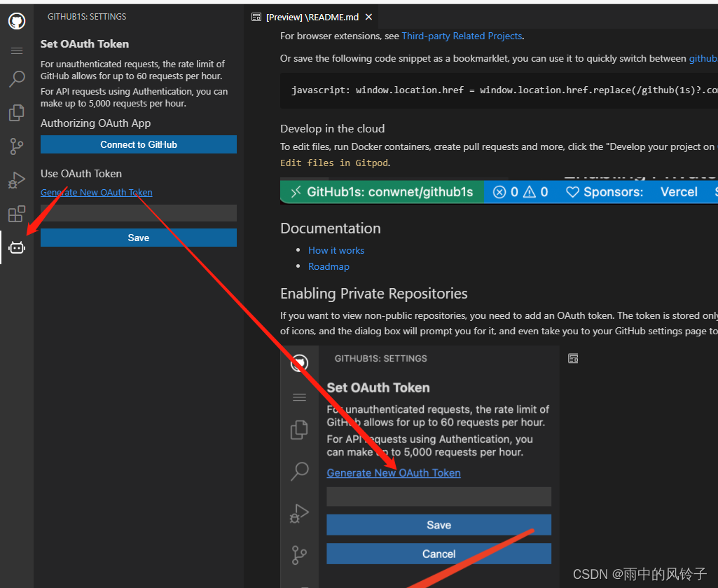Click the warnings triangle icon in status bar image

click(530, 192)
